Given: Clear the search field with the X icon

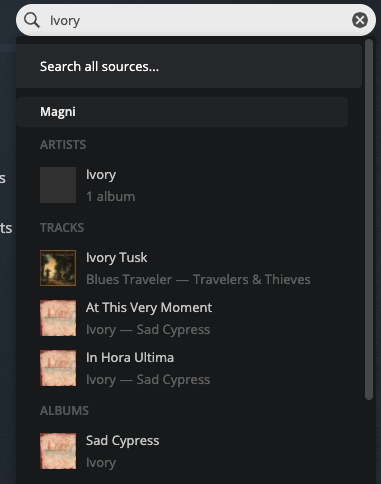Looking at the screenshot, I should [360, 20].
